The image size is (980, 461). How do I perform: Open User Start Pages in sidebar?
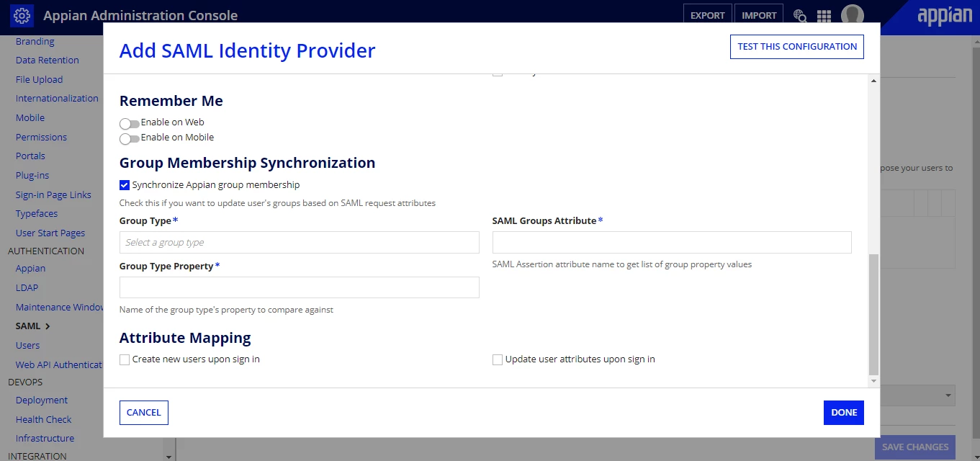(x=50, y=233)
